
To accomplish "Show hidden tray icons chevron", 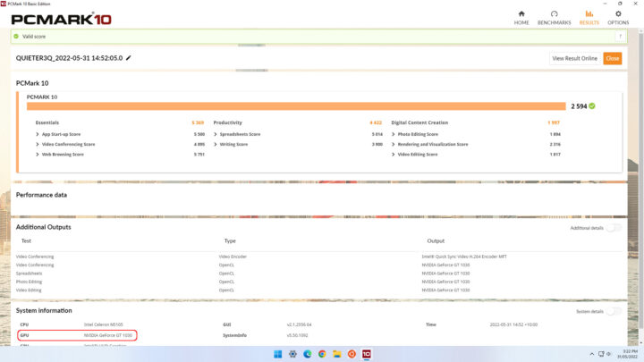I will 592,354.
